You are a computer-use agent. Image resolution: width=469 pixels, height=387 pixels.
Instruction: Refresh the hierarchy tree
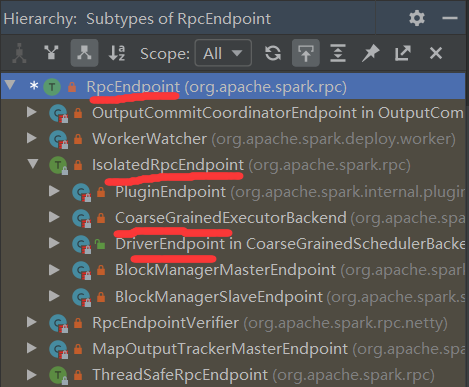pyautogui.click(x=273, y=53)
